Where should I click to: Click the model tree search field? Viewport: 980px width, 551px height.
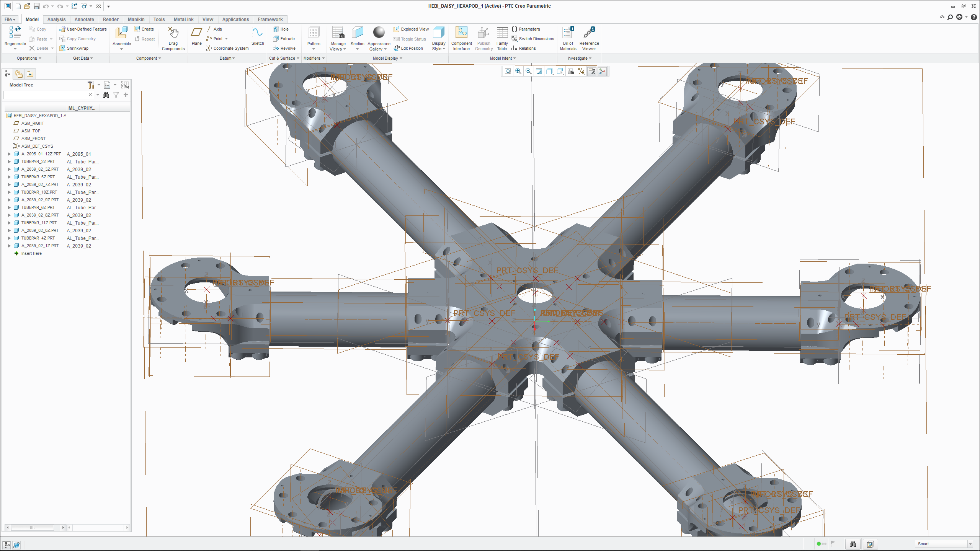tap(45, 95)
